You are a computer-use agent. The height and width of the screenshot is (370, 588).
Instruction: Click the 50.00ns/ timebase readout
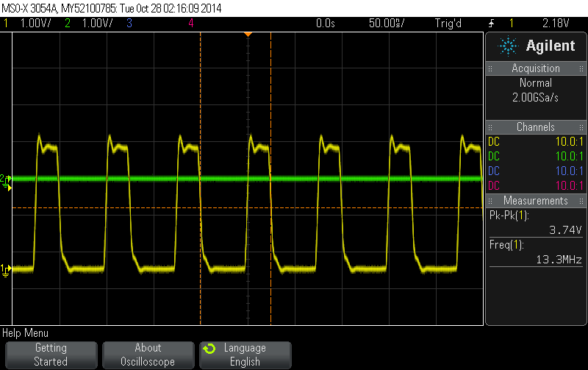(x=387, y=24)
